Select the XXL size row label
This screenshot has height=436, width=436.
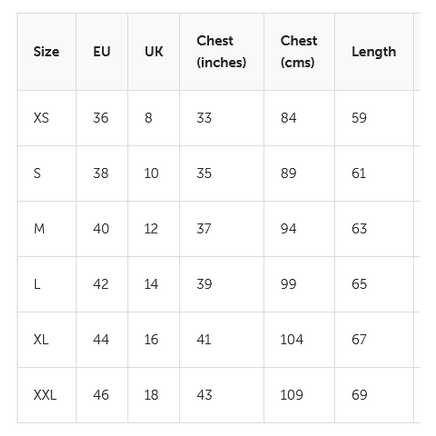[45, 395]
